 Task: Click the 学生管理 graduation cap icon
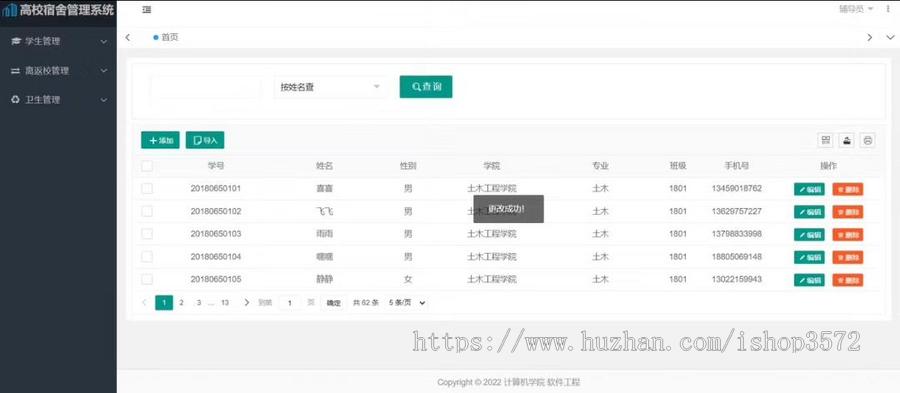click(x=15, y=41)
